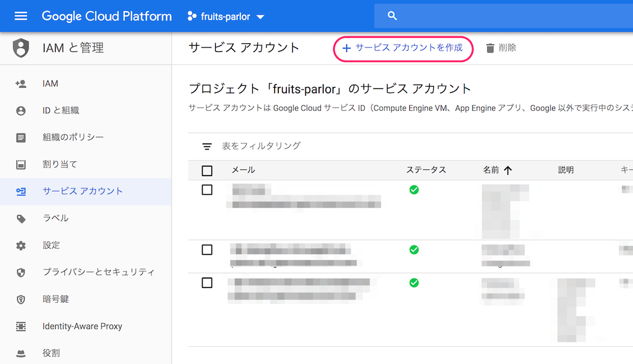Click the third row green status checkmark
633x364 pixels.
coord(414,283)
